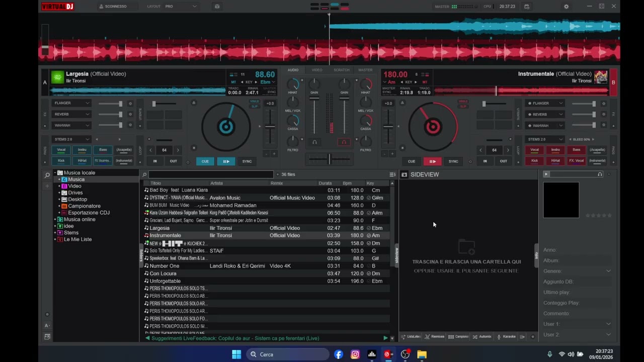Image resolution: width=644 pixels, height=362 pixels.
Task: Open the Stems 2.0 pads dropdown on deck A
Action: pos(71,139)
